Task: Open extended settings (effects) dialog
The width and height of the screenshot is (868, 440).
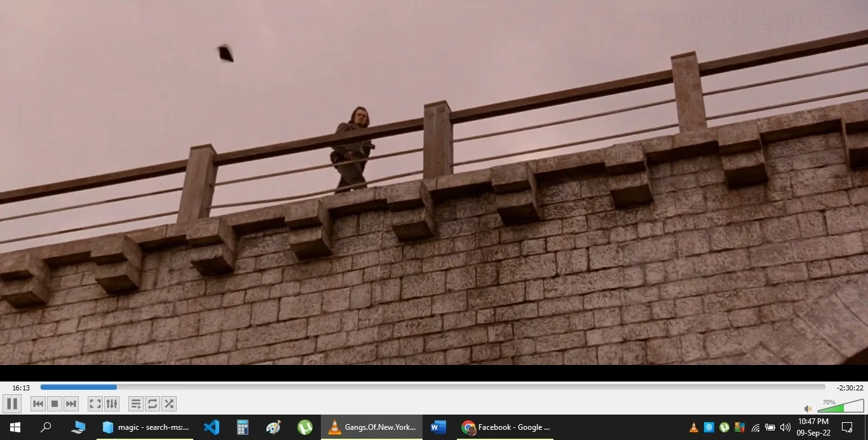Action: 112,404
